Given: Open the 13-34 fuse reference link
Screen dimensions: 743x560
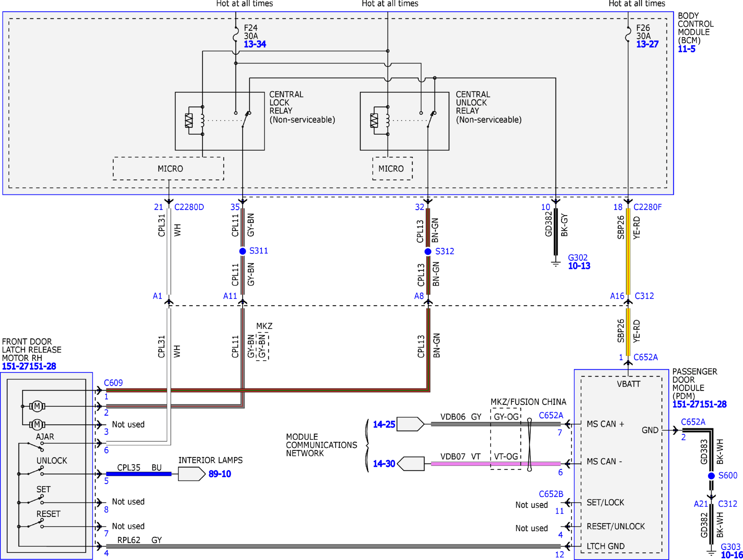Looking at the screenshot, I should pos(255,44).
